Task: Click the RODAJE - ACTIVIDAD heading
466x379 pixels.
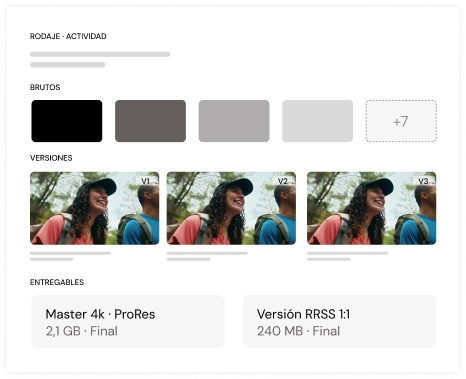Action: click(x=68, y=36)
